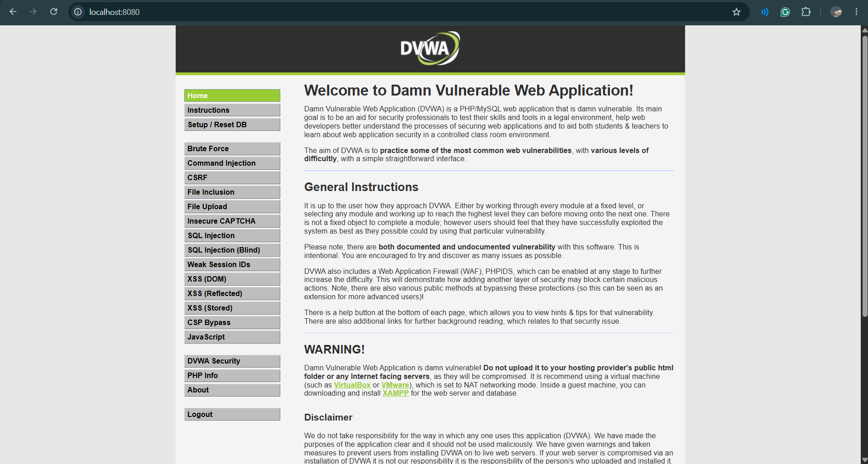Click the 'Disclaimer' heading

(328, 417)
